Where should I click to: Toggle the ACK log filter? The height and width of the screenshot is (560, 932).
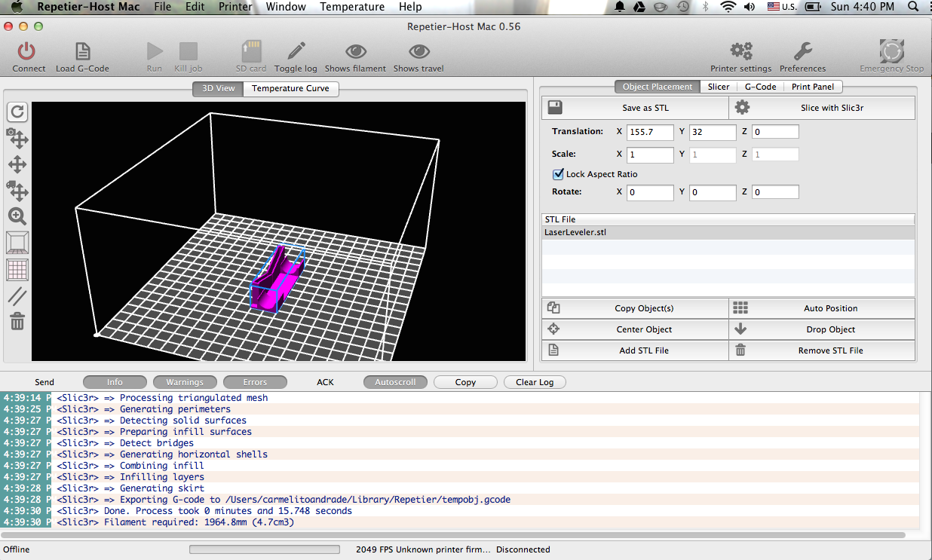point(325,382)
